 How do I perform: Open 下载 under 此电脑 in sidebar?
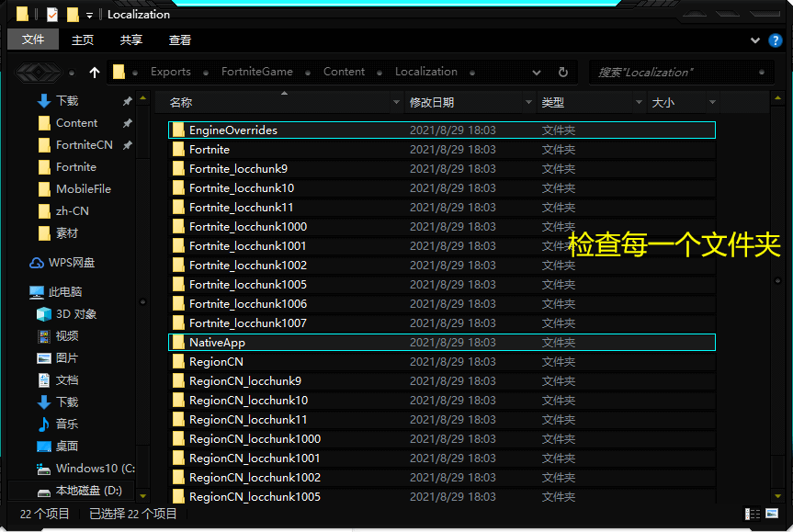59,402
